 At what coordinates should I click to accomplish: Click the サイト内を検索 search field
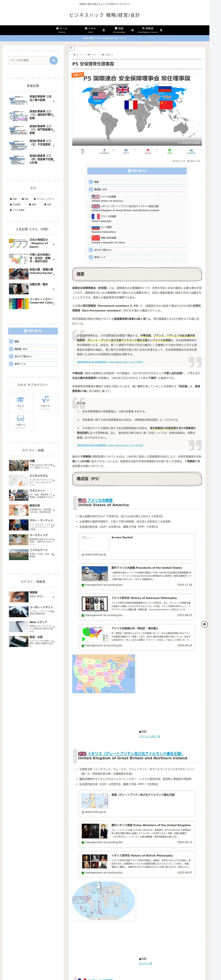click(29, 60)
